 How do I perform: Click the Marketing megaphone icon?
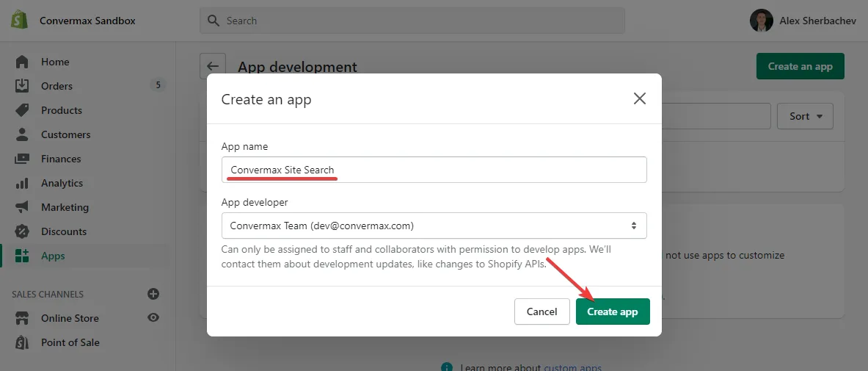pyautogui.click(x=22, y=207)
